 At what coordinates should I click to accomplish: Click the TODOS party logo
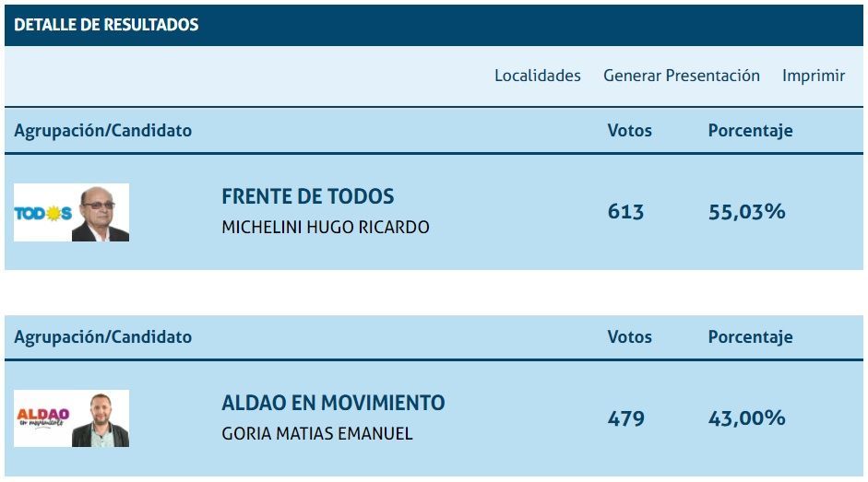(x=42, y=213)
